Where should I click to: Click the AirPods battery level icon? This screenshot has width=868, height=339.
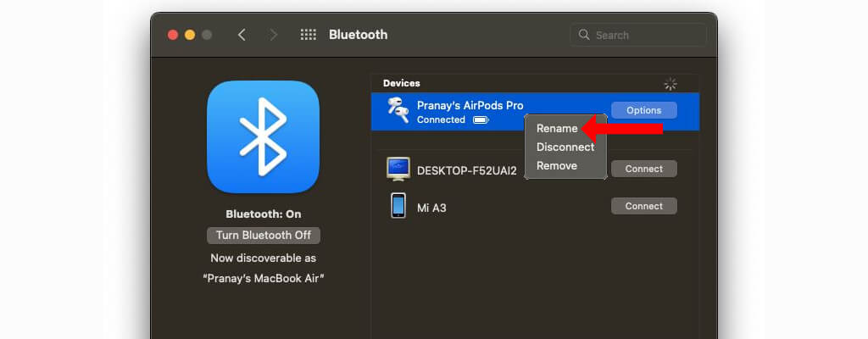[x=481, y=119]
